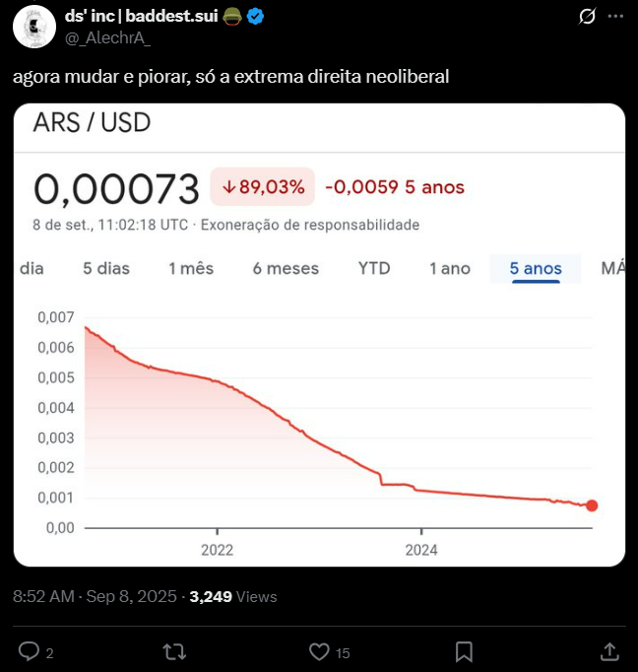Viewport: 638px width, 672px height.
Task: Switch to the "1 mês" tab
Action: pyautogui.click(x=191, y=268)
